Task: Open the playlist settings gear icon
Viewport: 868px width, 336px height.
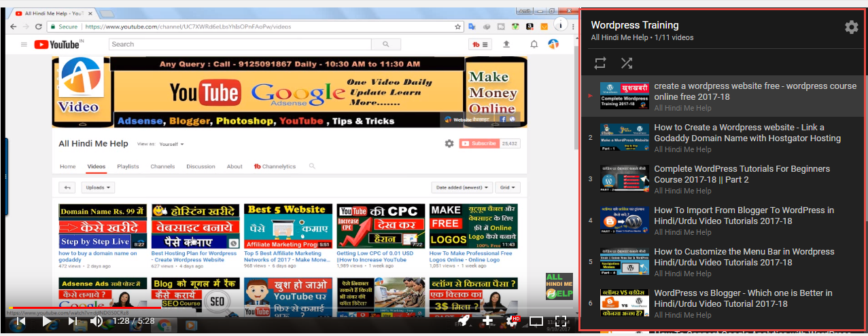Action: 851,27
